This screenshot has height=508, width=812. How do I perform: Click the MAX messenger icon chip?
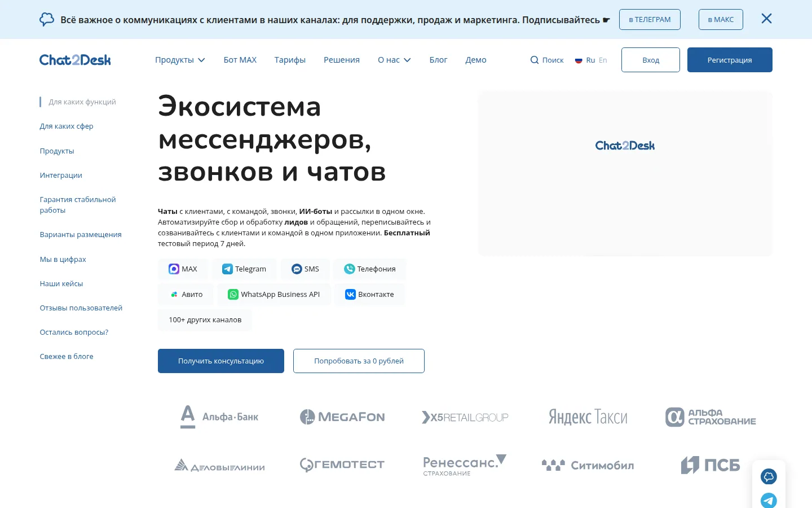174,269
